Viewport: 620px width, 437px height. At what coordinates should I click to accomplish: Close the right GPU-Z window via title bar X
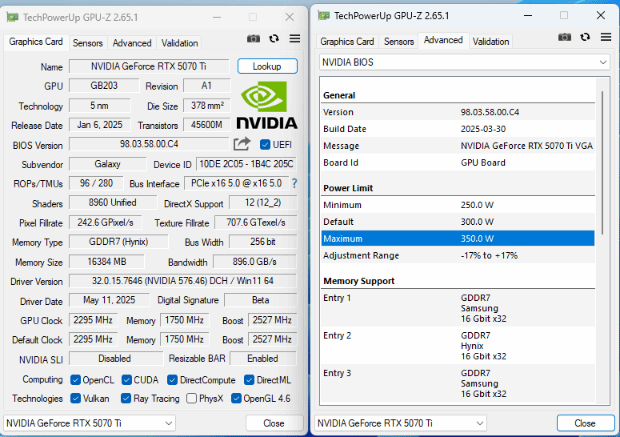coord(601,15)
